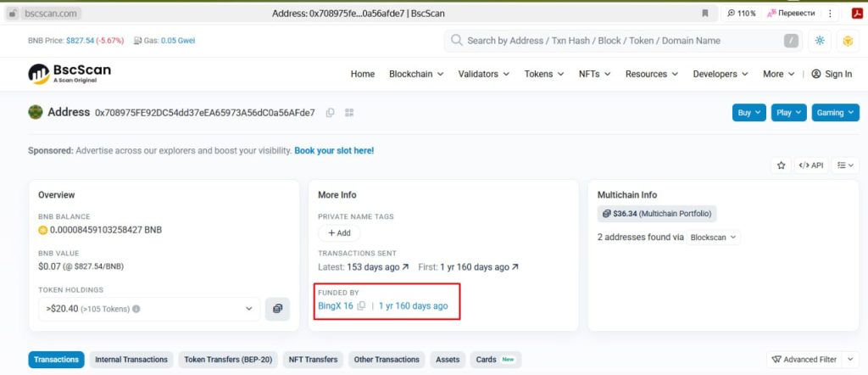The image size is (868, 375).
Task: Open the BingX 16 funder link
Action: [x=335, y=306]
